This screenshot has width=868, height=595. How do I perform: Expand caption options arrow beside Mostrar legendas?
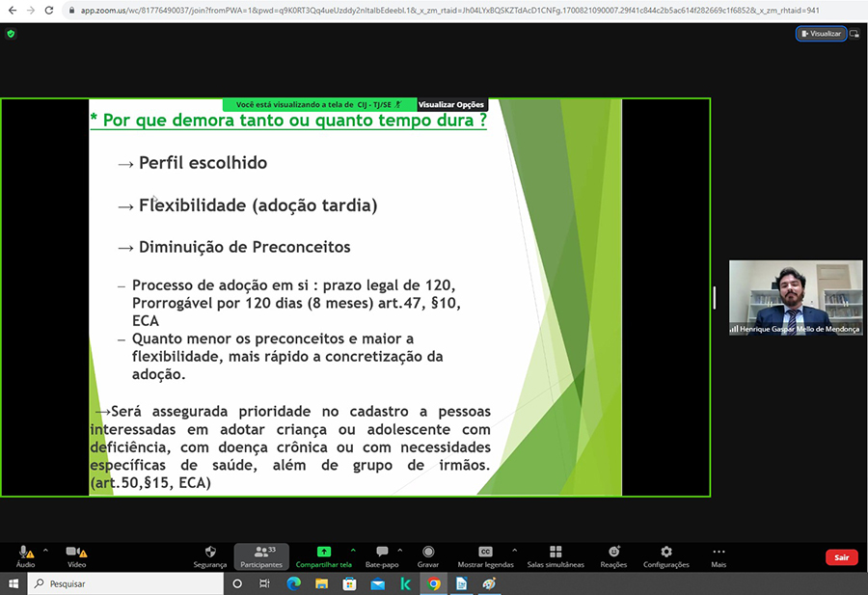513,550
